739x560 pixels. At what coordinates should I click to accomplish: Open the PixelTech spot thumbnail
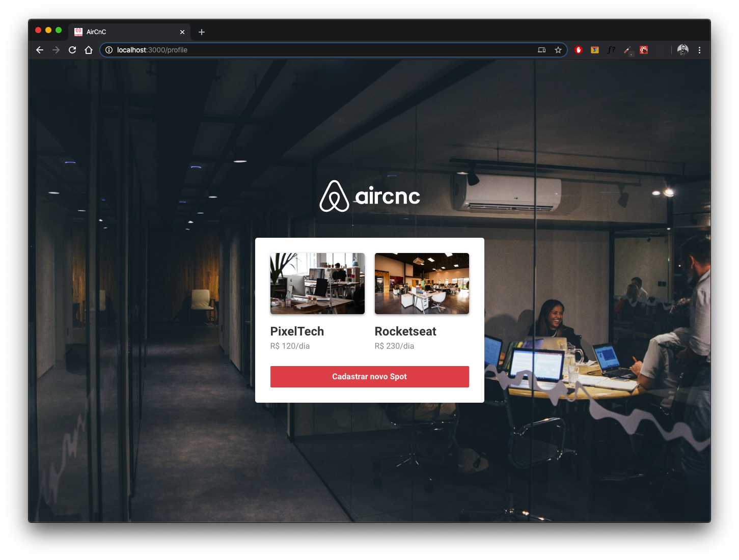click(317, 284)
